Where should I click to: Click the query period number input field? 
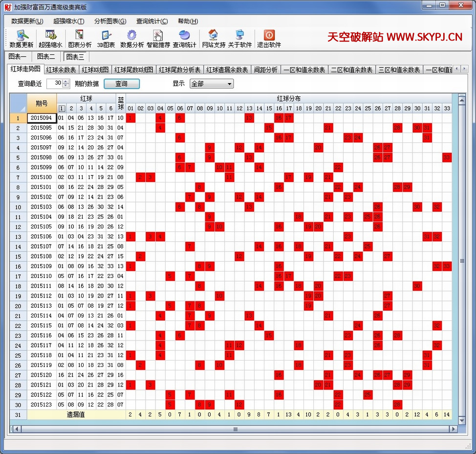point(55,84)
